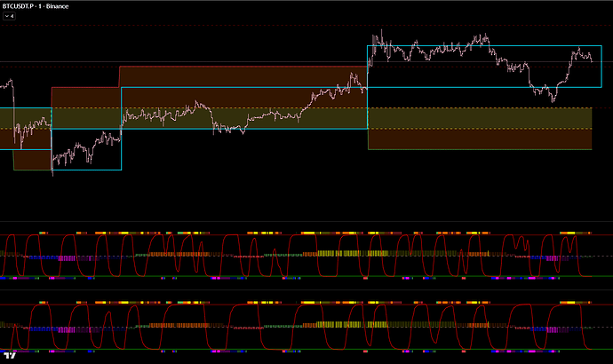Viewport: 613px width, 364px height.
Task: Select the highest price spike on chart
Action: pyautogui.click(x=380, y=32)
